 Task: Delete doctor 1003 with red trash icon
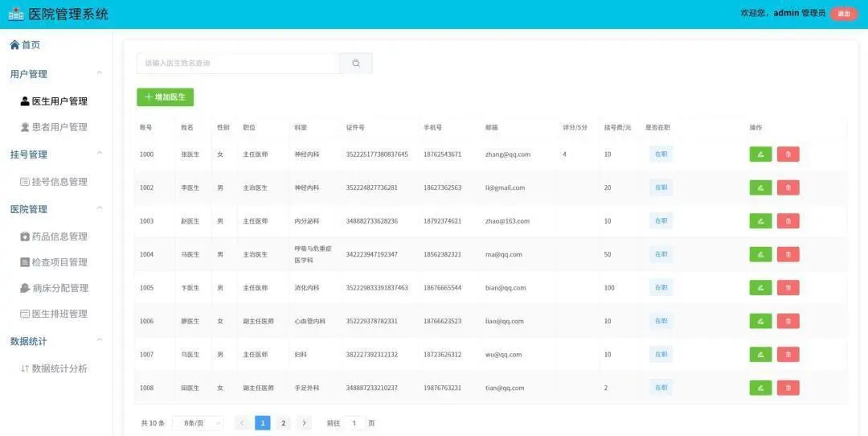788,221
